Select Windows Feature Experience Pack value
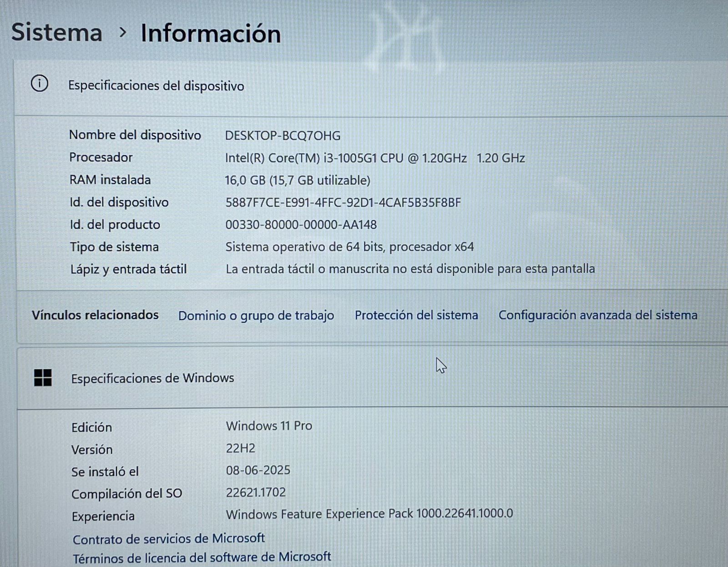Viewport: 728px width, 567px height. tap(369, 514)
